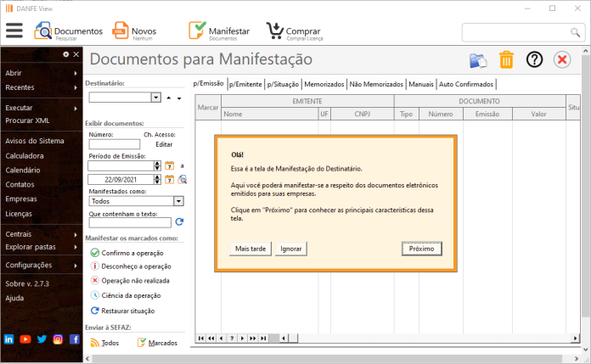Click the Mais tarde button
This screenshot has width=591, height=364.
coord(250,249)
